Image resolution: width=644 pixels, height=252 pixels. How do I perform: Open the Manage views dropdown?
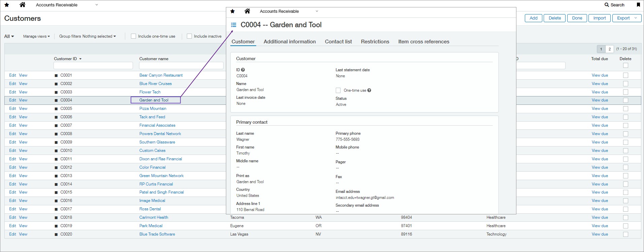36,36
